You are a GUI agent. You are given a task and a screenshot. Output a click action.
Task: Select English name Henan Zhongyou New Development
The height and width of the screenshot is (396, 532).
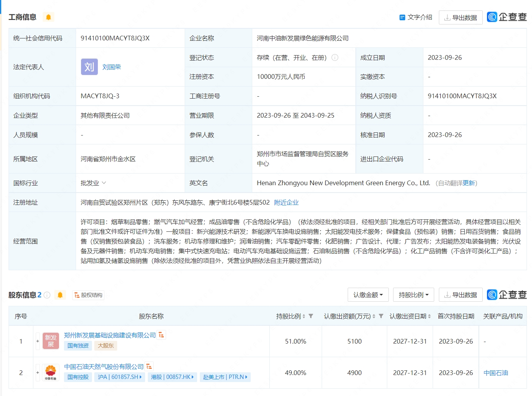pyautogui.click(x=343, y=183)
